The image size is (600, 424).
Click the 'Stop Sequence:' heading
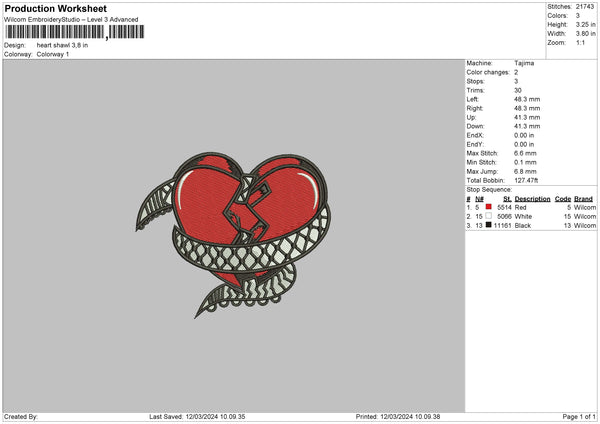[489, 189]
